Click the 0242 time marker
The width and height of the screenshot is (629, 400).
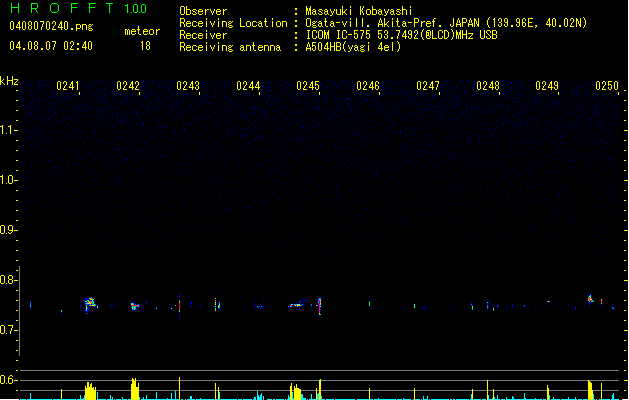click(128, 86)
